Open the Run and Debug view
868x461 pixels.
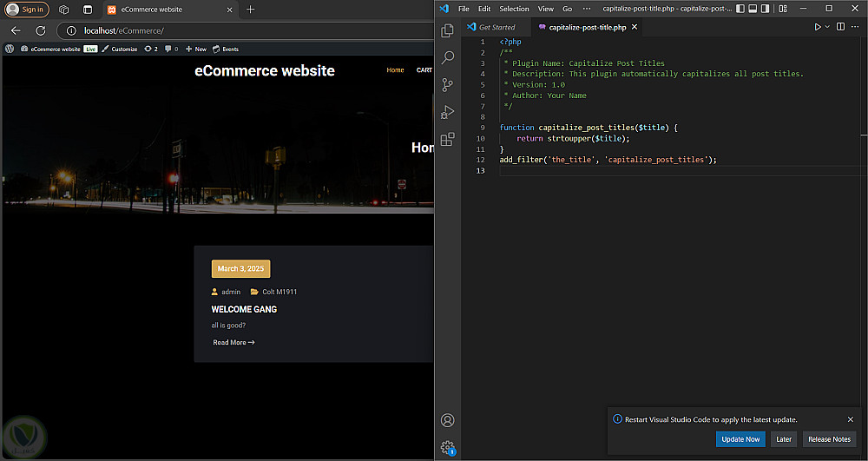[448, 112]
